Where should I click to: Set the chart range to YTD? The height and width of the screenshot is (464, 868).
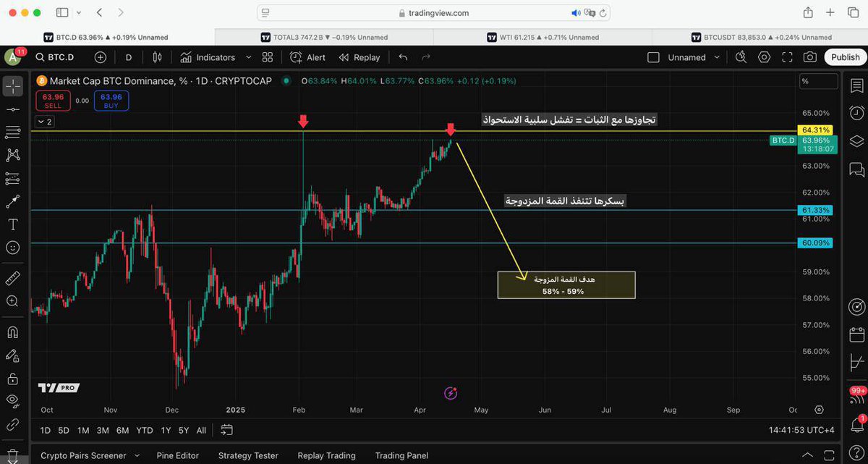145,430
